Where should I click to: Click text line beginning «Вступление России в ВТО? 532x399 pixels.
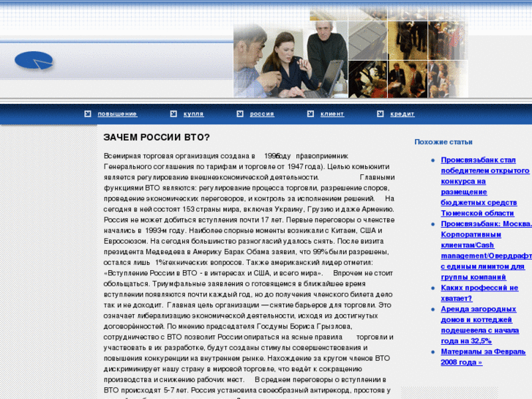[248, 273]
